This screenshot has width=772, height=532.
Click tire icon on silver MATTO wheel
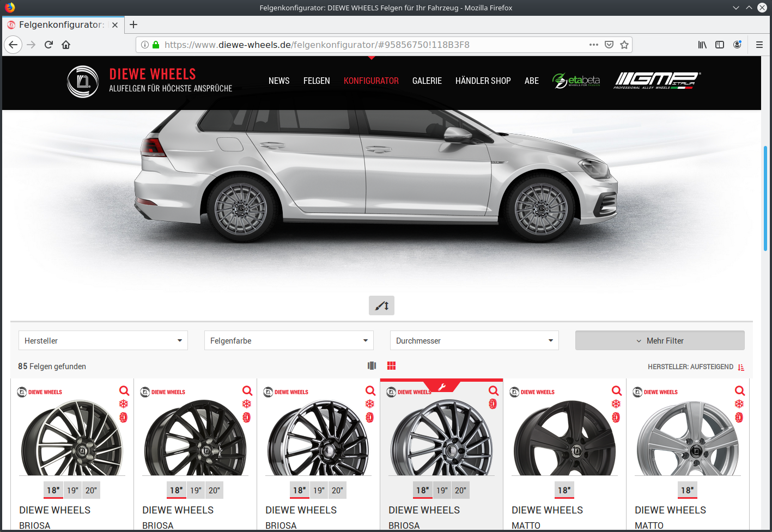(739, 418)
